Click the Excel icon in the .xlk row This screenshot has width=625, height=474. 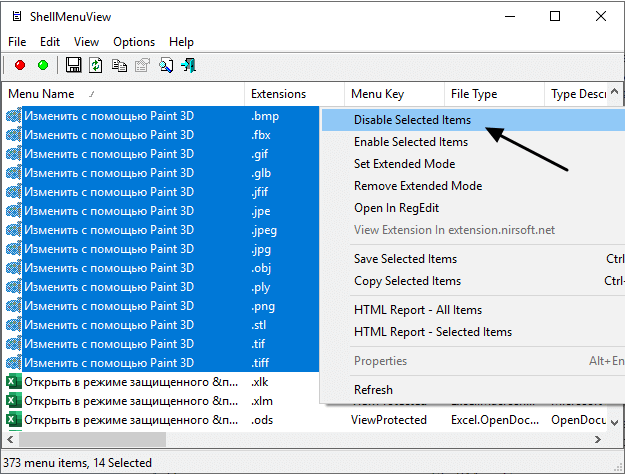pyautogui.click(x=14, y=382)
